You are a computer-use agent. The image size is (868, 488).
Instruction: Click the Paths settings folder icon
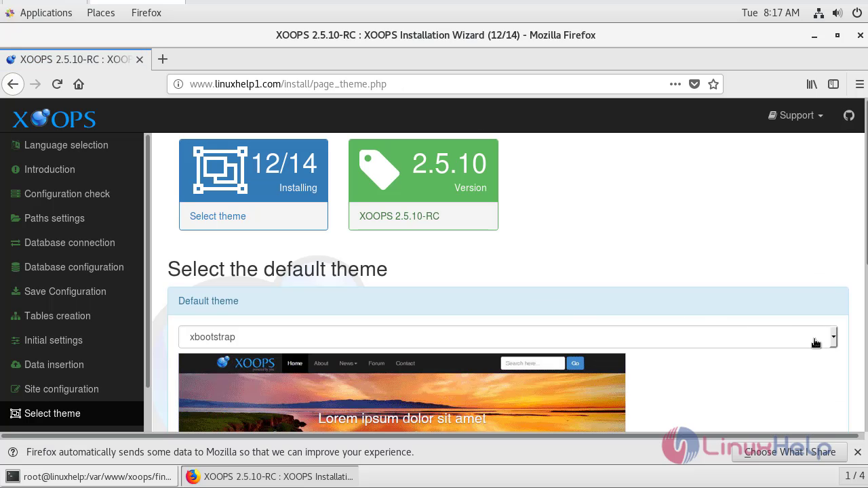(x=16, y=218)
